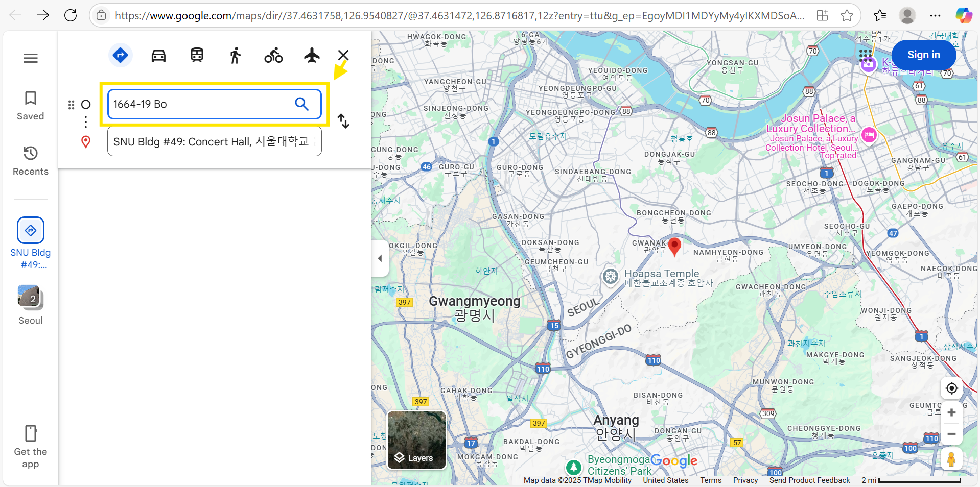Zoom in on the map
The height and width of the screenshot is (487, 980).
(951, 412)
